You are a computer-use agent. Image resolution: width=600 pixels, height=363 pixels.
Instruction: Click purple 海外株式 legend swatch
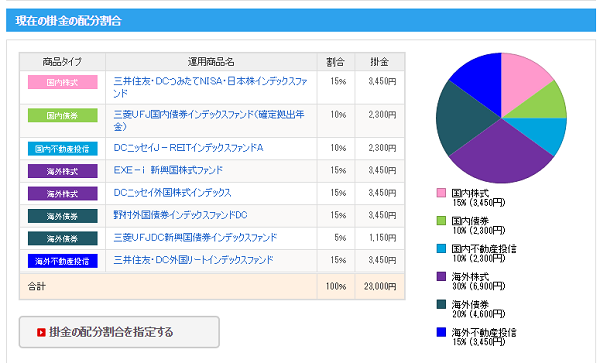(x=441, y=276)
